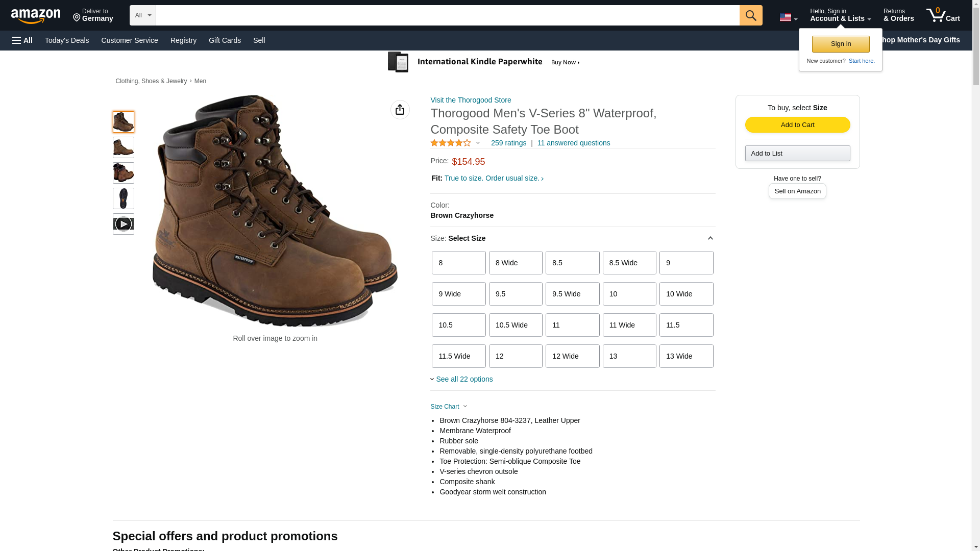The height and width of the screenshot is (551, 980).
Task: Expand the Size Chart dropdown
Action: pos(449,407)
